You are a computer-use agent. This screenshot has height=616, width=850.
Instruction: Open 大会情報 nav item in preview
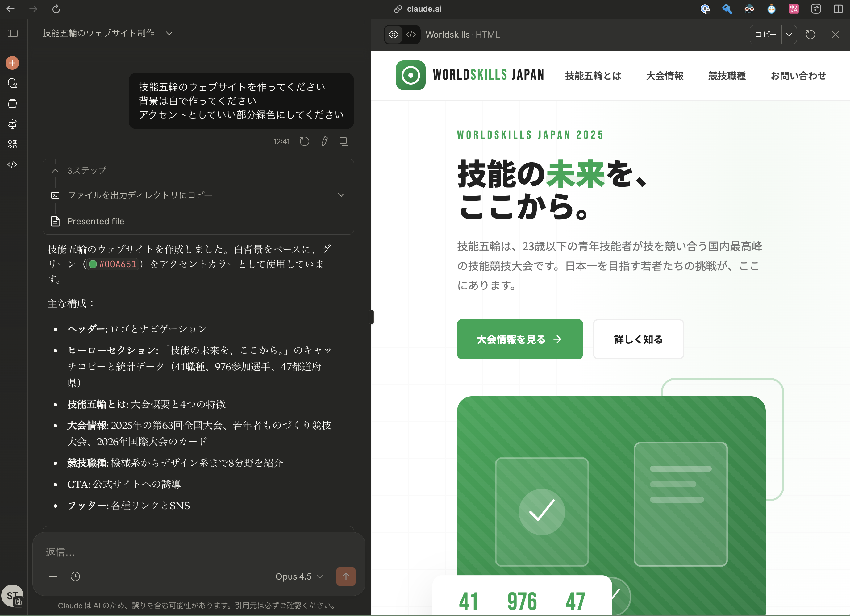[x=665, y=76]
